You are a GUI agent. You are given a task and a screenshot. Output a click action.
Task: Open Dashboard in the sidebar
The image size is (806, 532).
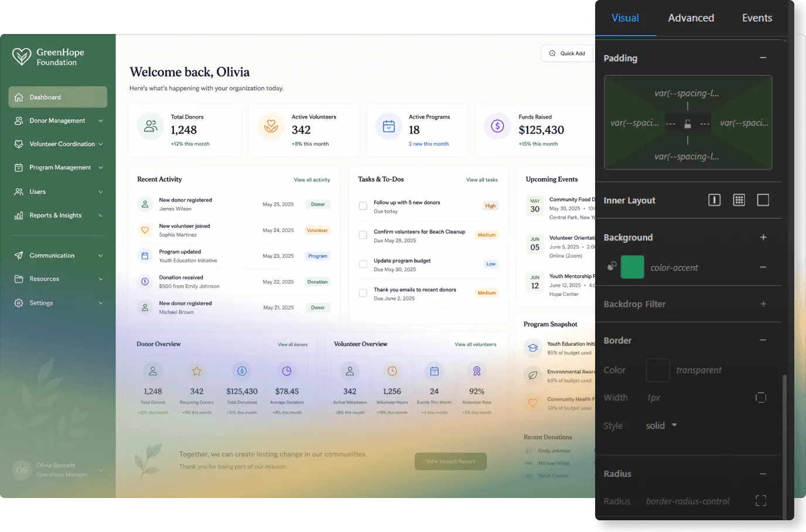[x=58, y=97]
